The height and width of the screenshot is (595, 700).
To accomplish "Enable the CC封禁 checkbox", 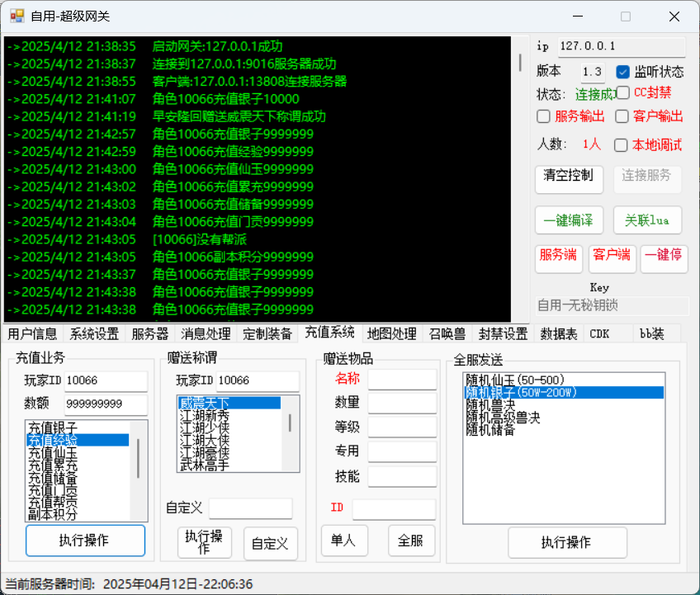I will pos(624,92).
